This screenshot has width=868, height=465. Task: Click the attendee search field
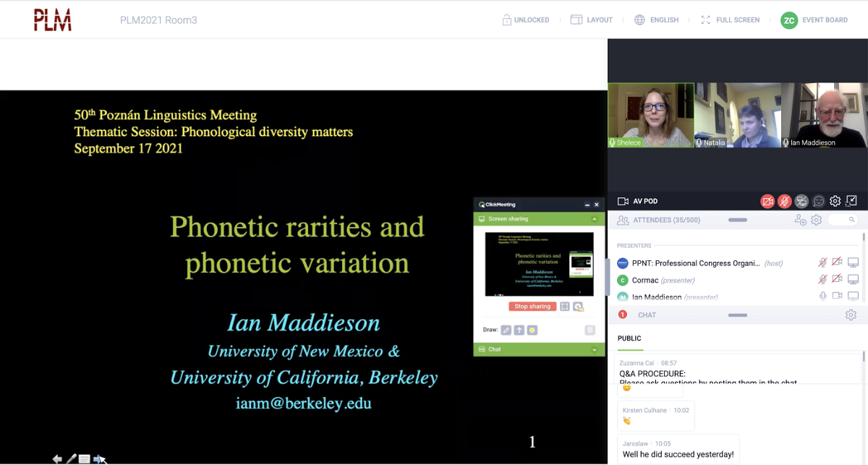click(x=843, y=220)
